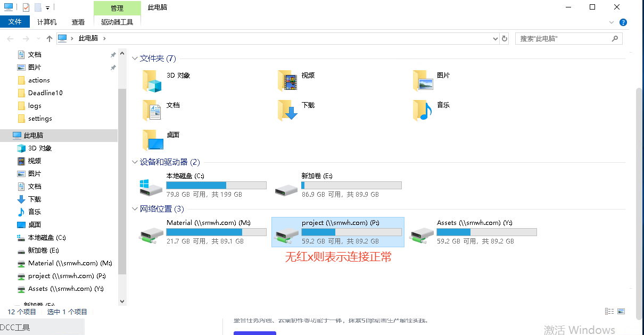Click the refresh button beside address bar
Image resolution: width=644 pixels, height=335 pixels.
[505, 38]
